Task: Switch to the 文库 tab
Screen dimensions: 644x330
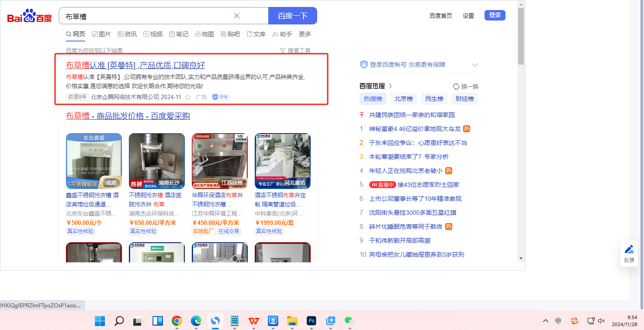Action: (x=256, y=34)
